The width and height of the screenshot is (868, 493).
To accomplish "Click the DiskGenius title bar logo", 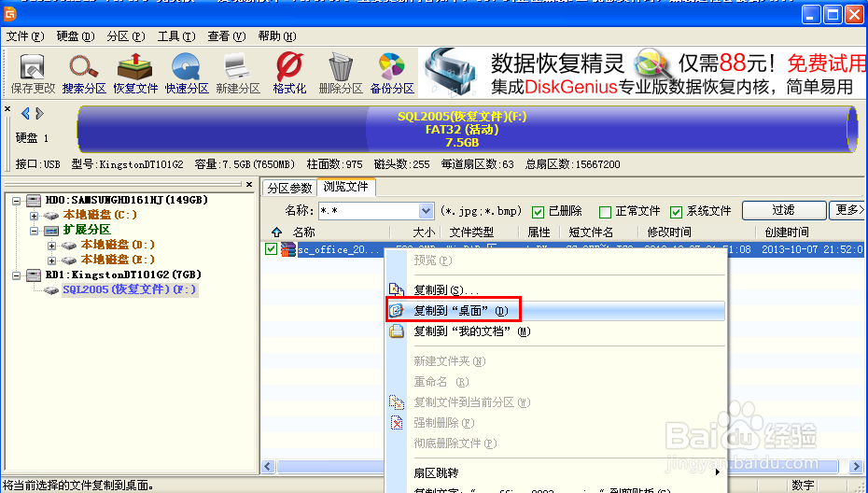I will (10, 12).
